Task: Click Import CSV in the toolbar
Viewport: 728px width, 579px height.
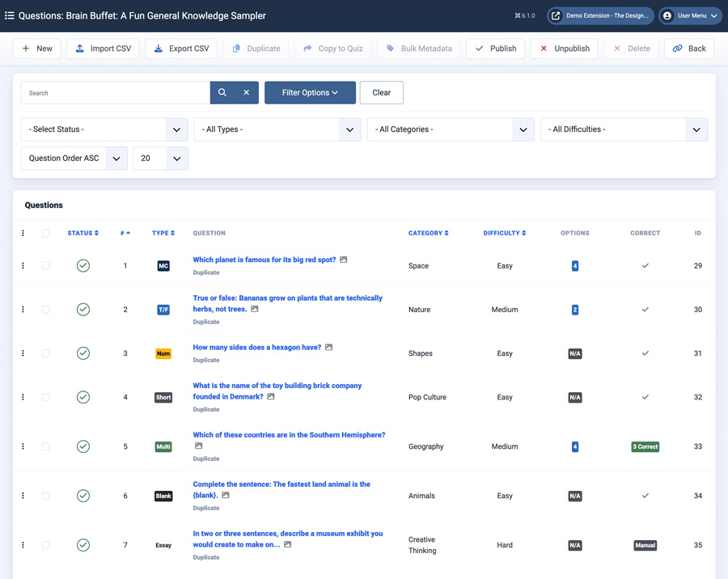Action: [103, 49]
